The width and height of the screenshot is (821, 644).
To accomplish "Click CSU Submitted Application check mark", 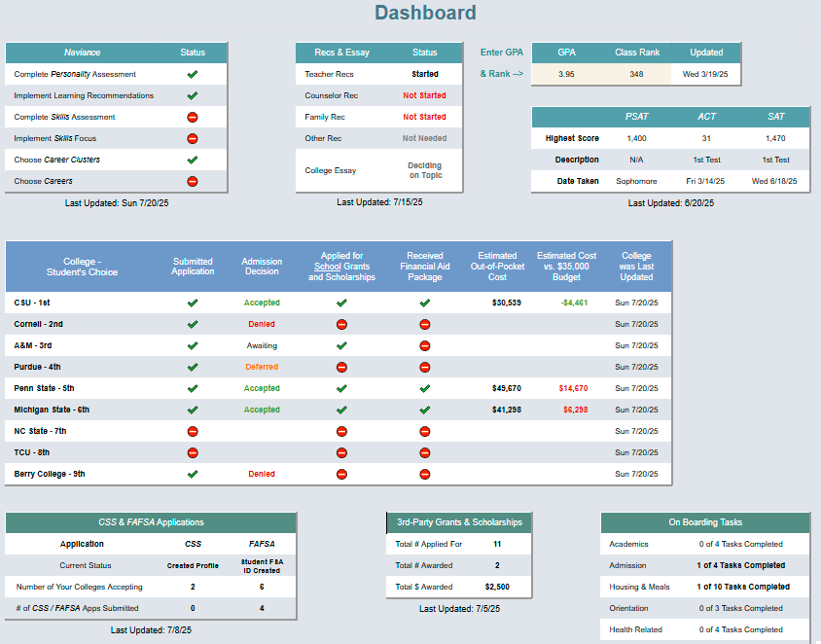I will [193, 303].
